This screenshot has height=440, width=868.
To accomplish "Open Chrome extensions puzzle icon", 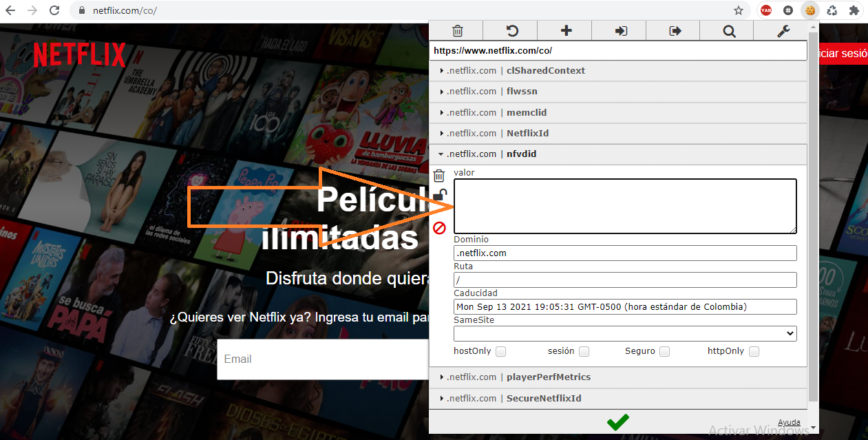I will (854, 10).
